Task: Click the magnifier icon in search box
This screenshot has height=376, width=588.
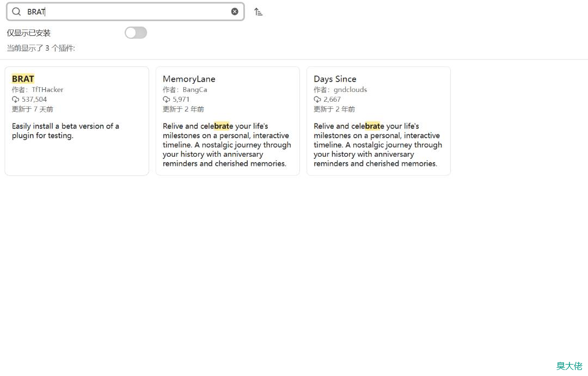Action: click(16, 11)
